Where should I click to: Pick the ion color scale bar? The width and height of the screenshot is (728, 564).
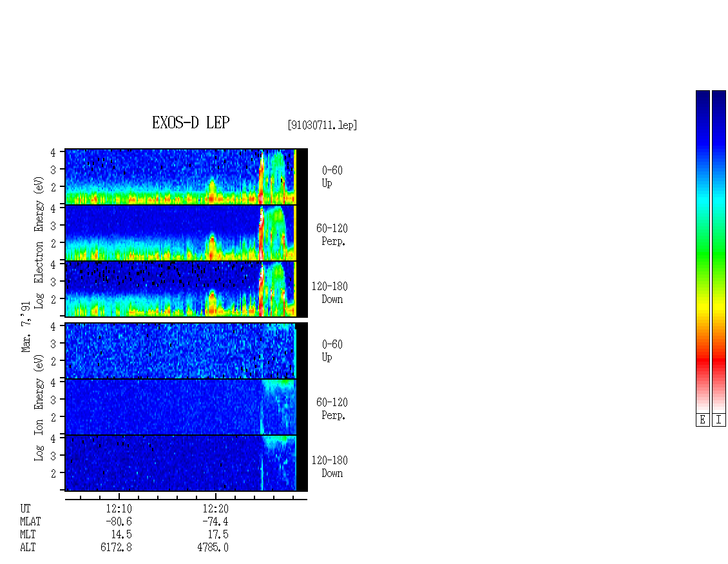tap(719, 251)
